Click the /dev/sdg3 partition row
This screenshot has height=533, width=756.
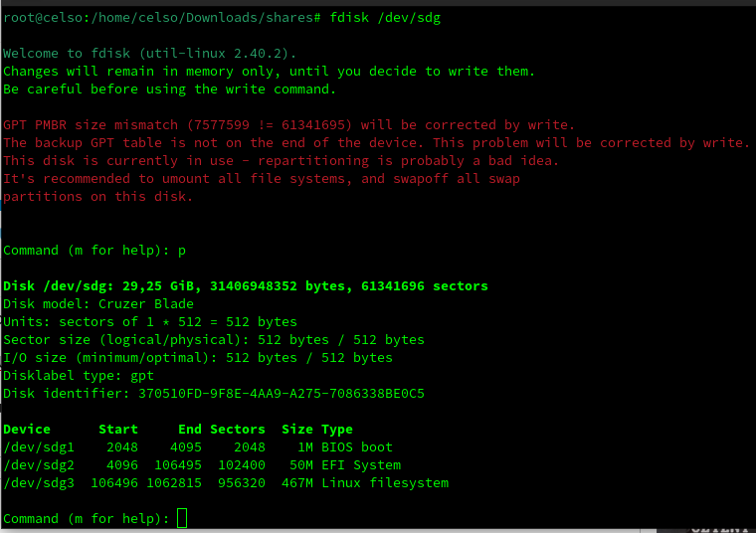click(226, 483)
